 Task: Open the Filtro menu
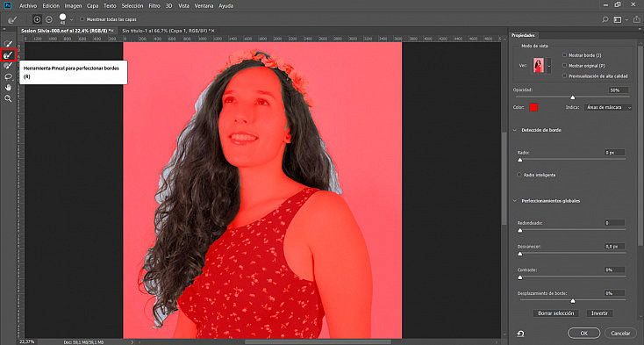(154, 6)
